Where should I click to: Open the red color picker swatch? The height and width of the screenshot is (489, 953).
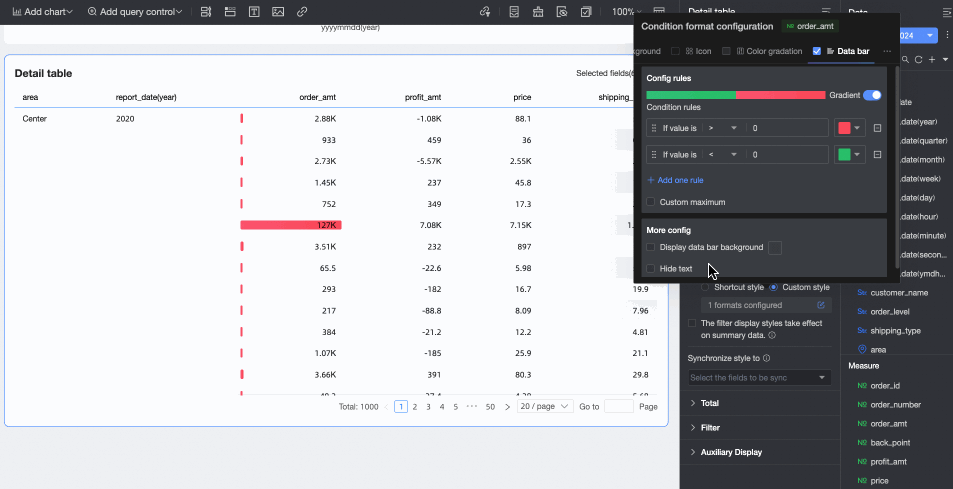[850, 128]
